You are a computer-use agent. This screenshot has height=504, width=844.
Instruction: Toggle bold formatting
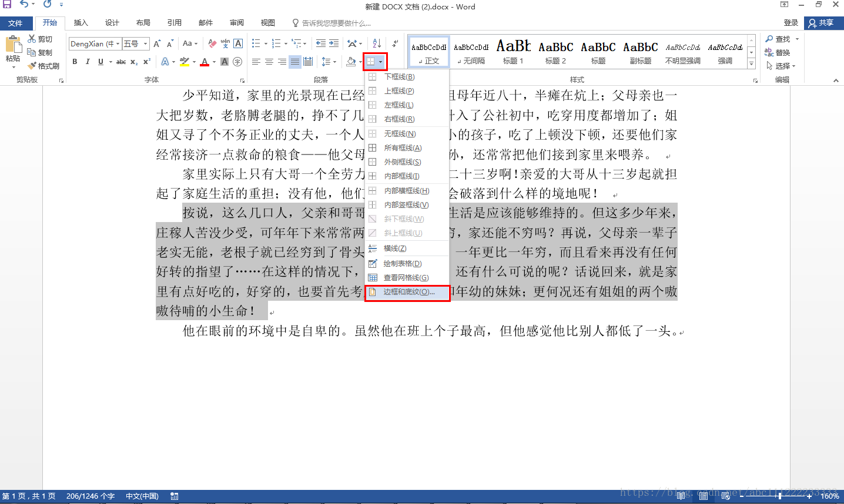click(x=75, y=62)
